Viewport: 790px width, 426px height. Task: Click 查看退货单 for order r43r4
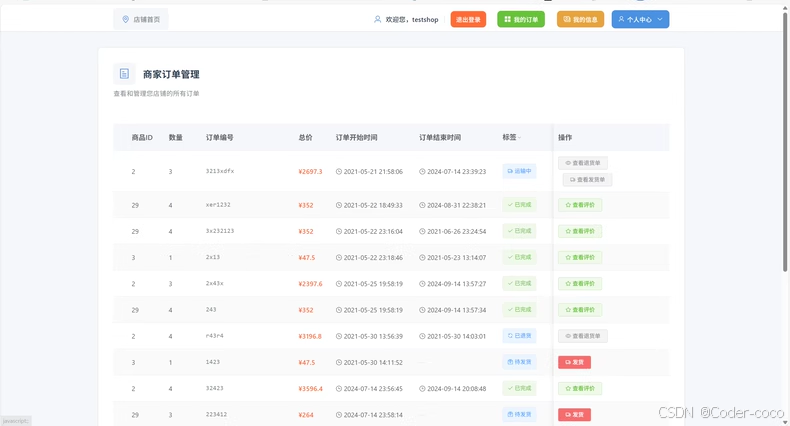click(582, 336)
